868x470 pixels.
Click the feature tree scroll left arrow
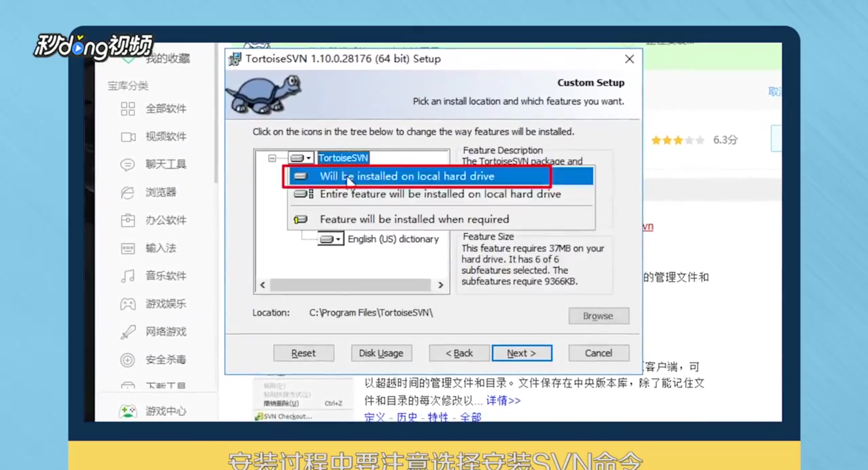pyautogui.click(x=263, y=285)
